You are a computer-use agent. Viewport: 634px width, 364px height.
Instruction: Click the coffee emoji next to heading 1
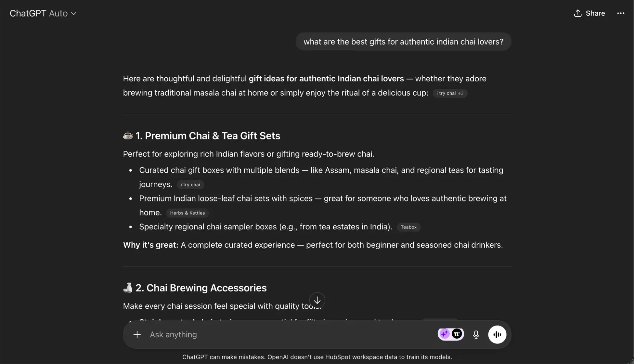[x=127, y=136]
